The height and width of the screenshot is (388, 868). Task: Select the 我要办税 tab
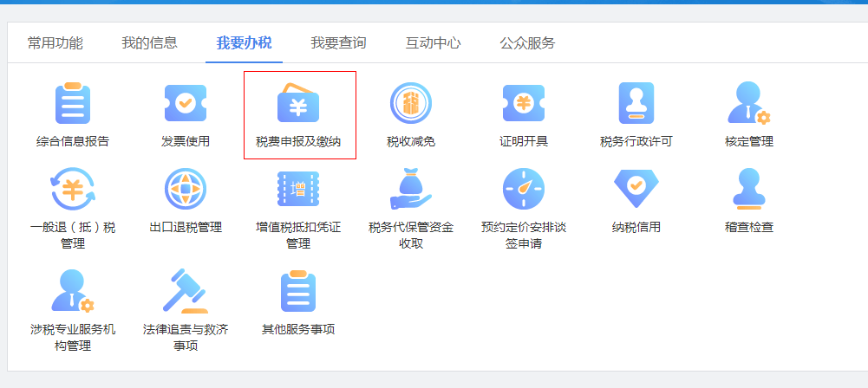245,42
